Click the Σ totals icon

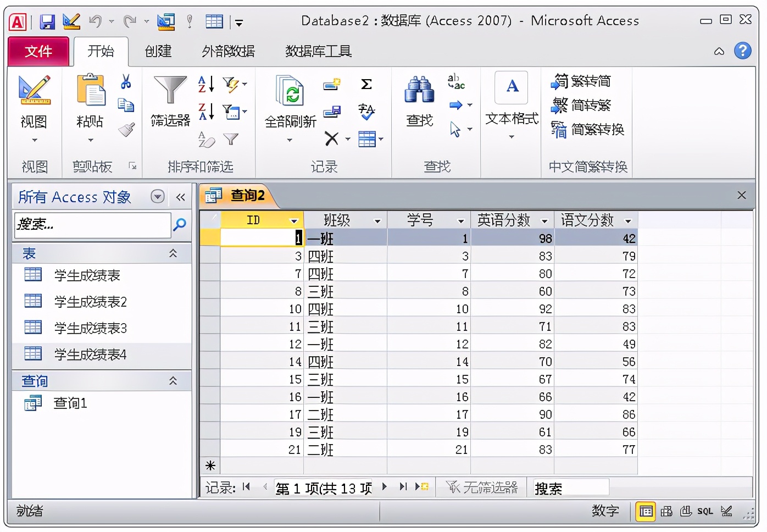coord(366,84)
